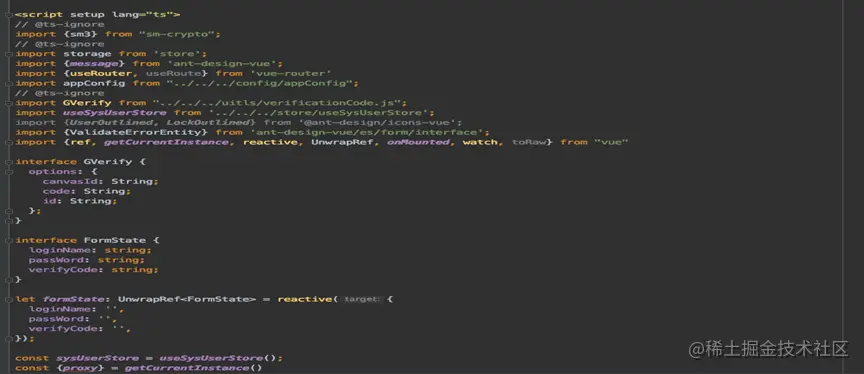Click the target: parameter hint
The width and height of the screenshot is (864, 374).
[361, 299]
